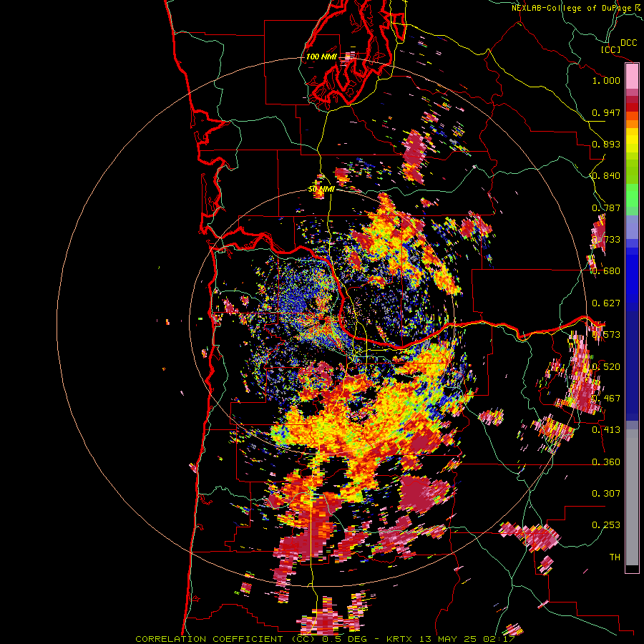Click the 0.467 value on color scale

(606, 399)
